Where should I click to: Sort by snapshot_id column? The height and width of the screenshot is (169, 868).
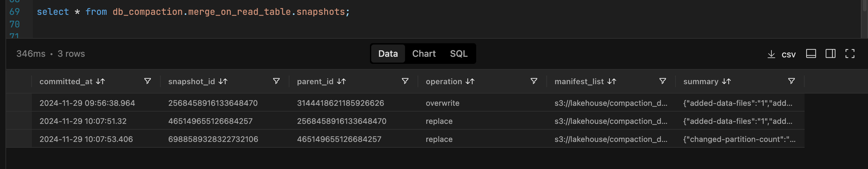(223, 81)
